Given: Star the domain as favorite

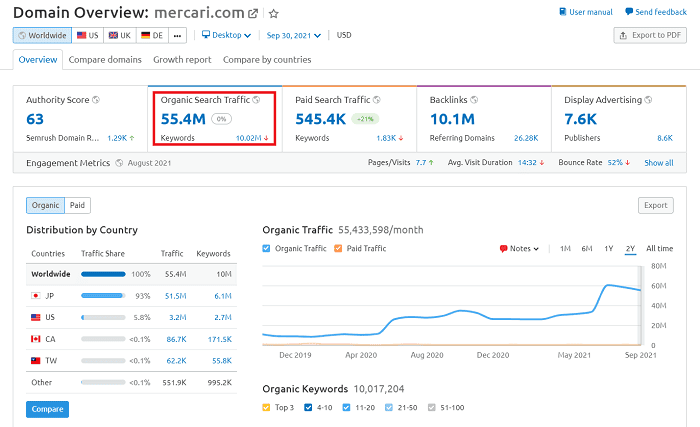Looking at the screenshot, I should point(274,14).
